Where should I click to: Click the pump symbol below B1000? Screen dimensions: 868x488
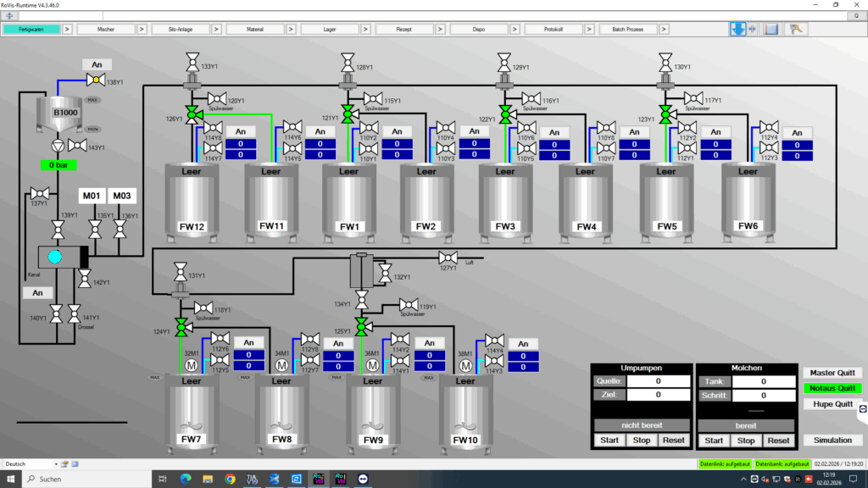pos(58,145)
